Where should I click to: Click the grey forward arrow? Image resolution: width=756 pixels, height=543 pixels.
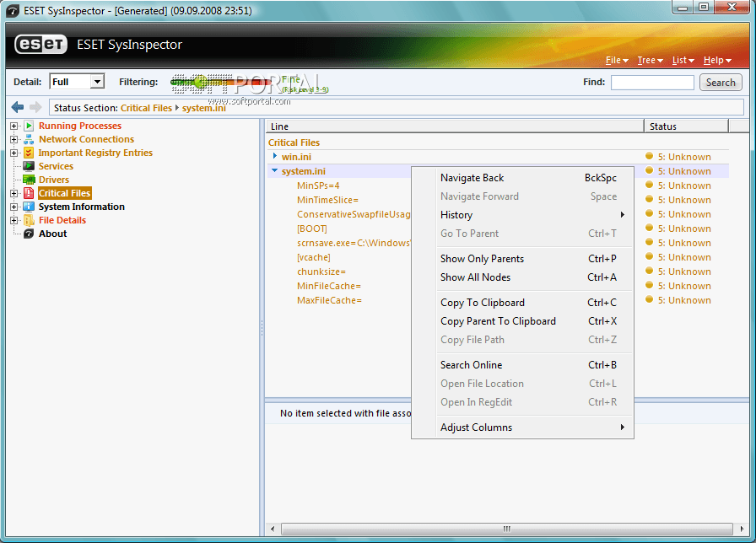click(x=35, y=107)
